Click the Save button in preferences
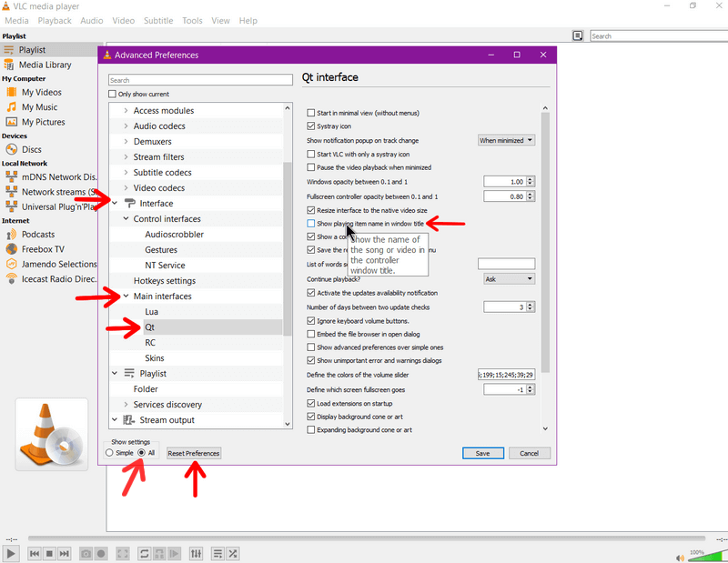This screenshot has width=728, height=563. coord(483,454)
